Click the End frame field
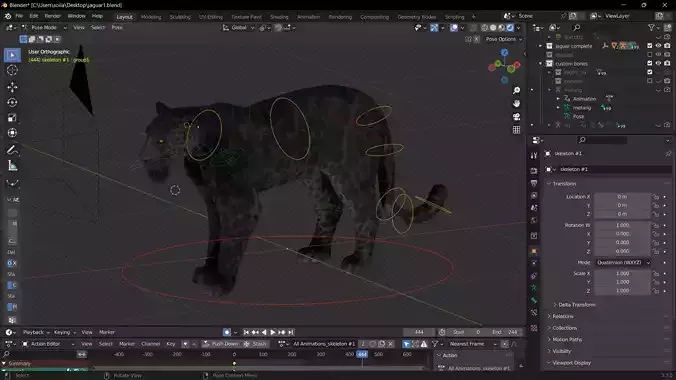Screen dimensions: 676x380 (506, 332)
